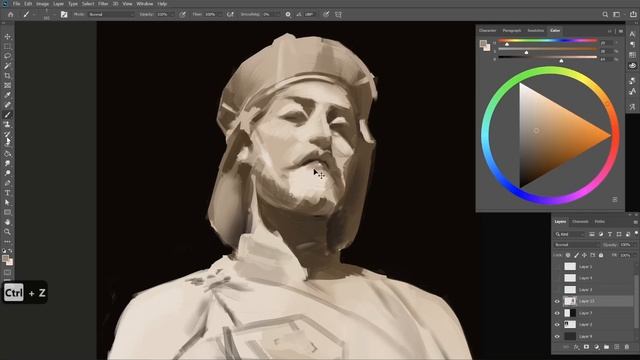This screenshot has height=360, width=640.
Task: Select the Rectangular Marquee tool
Action: 7,47
